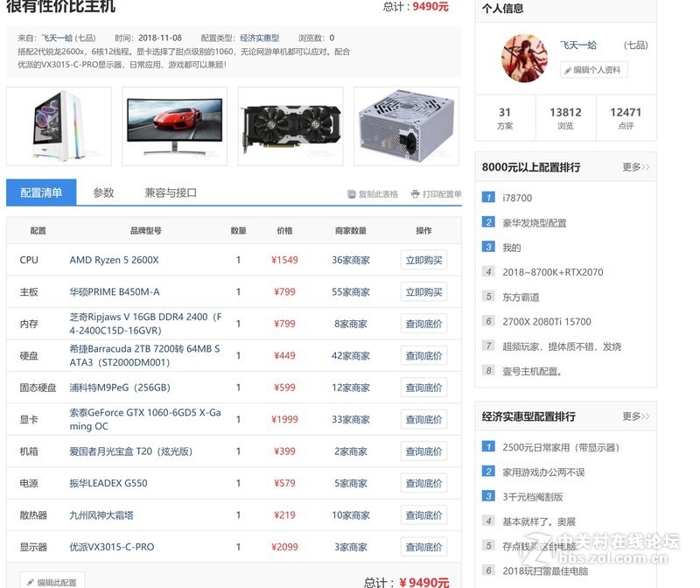Open ranking item 2018~8700K+RTX2070
The image size is (700, 588).
point(553,272)
